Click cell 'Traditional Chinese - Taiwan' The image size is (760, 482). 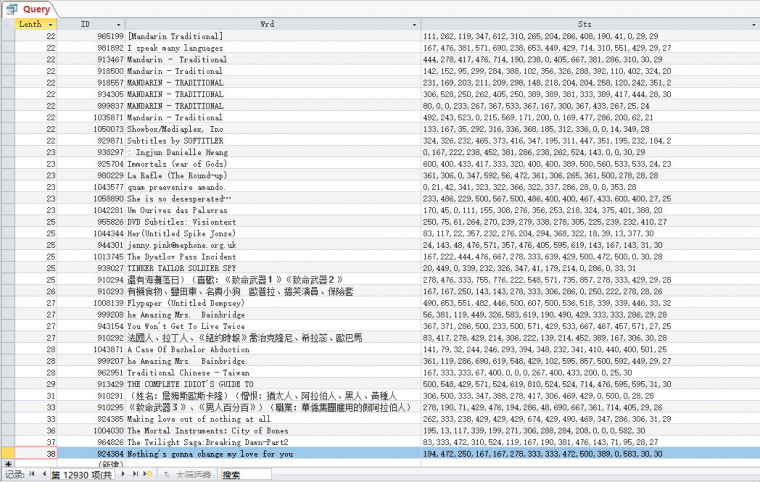[x=273, y=373]
